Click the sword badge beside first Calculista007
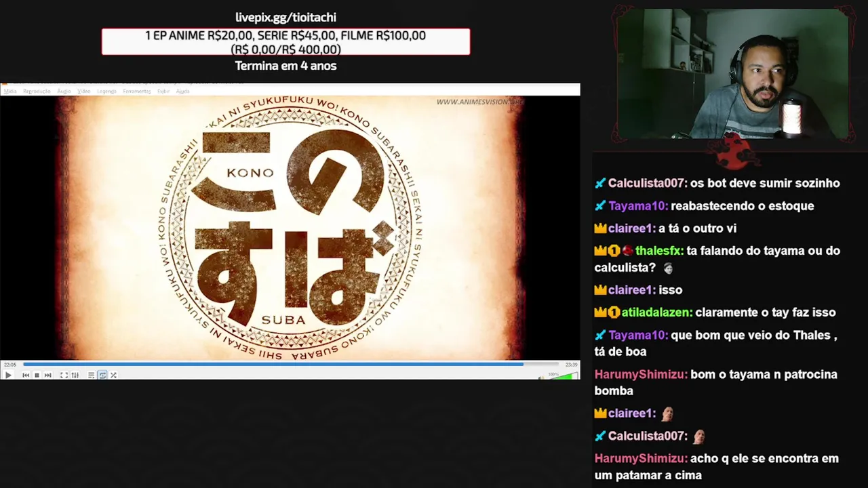Screen dimensions: 868x488 [x=600, y=184]
